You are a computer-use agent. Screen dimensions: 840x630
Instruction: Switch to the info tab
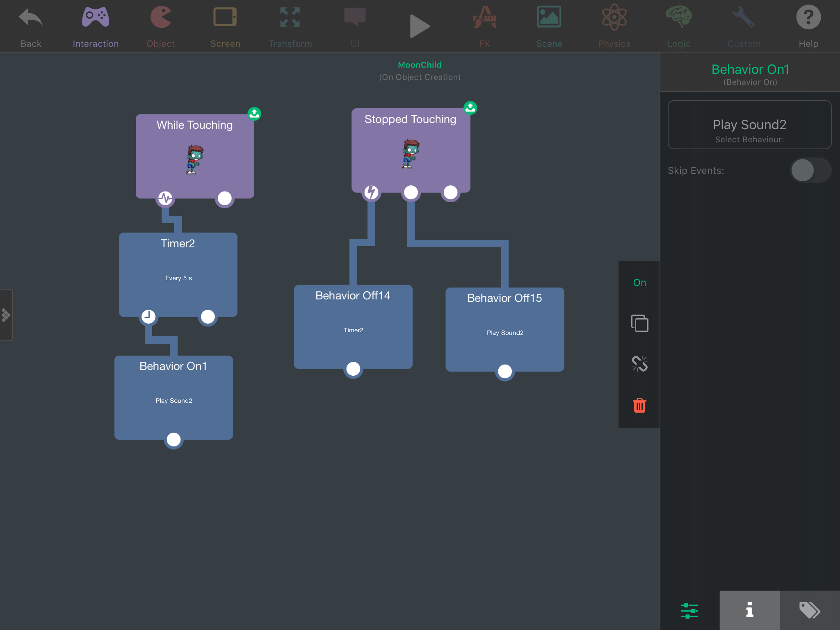tap(749, 610)
